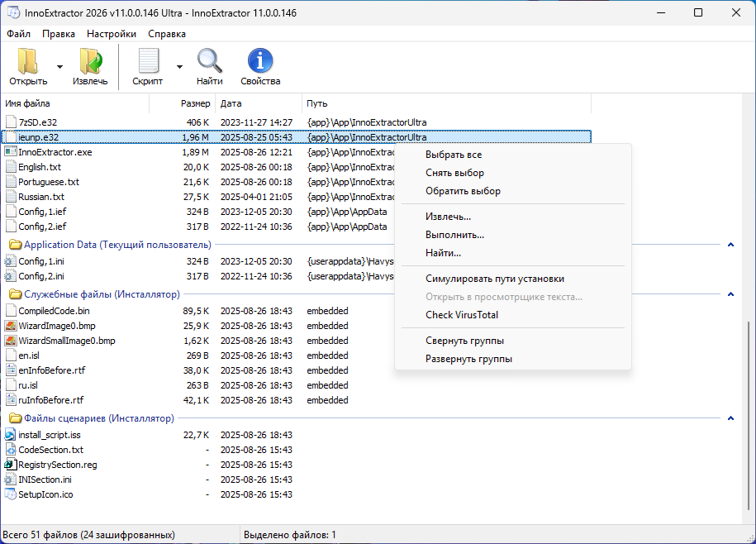Select the Config,1.ief file name
Viewport: 756px width, 544px height.
42,212
